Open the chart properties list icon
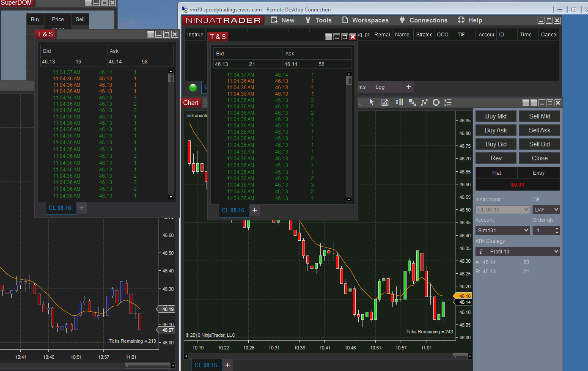The width and height of the screenshot is (588, 371). coord(448,102)
